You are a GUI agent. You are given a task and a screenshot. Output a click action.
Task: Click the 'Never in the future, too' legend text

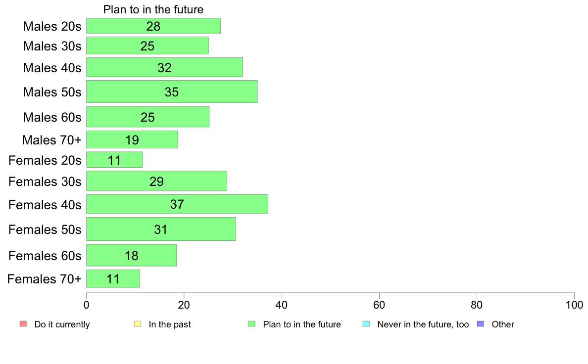[x=423, y=324]
